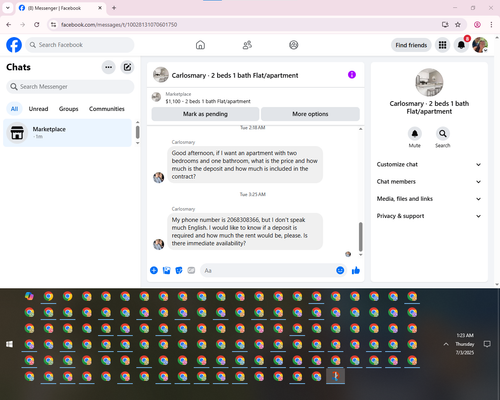The width and height of the screenshot is (500, 400).
Task: Open the Facebook menu grid icon
Action: click(x=442, y=45)
